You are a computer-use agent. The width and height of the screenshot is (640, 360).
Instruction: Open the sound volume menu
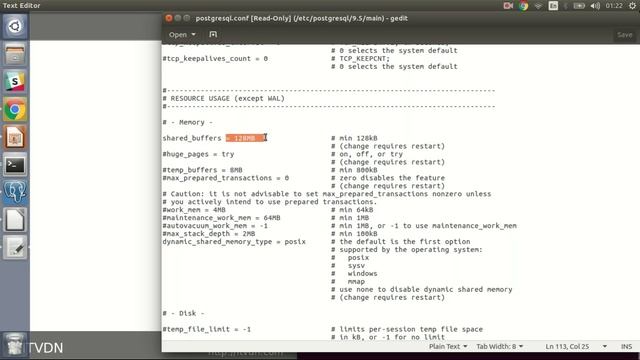(x=595, y=6)
